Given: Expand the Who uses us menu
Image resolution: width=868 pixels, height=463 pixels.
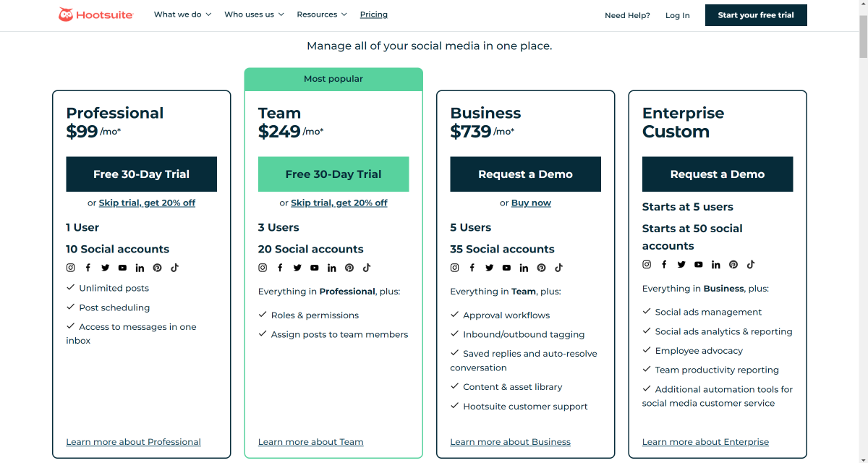Looking at the screenshot, I should point(254,14).
